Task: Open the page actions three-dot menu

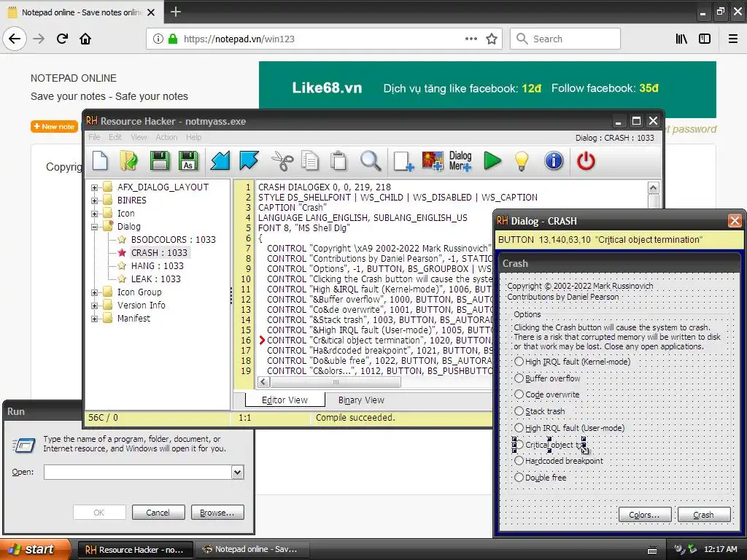Action: click(471, 39)
